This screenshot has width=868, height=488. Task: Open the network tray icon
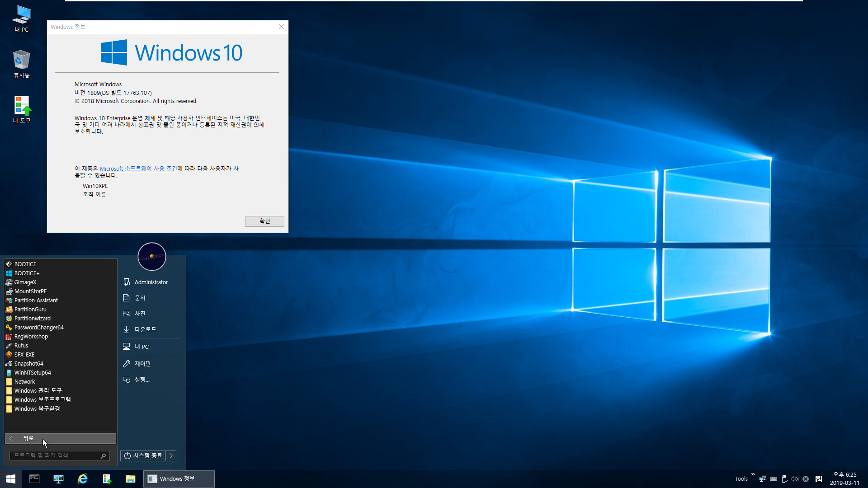click(763, 479)
